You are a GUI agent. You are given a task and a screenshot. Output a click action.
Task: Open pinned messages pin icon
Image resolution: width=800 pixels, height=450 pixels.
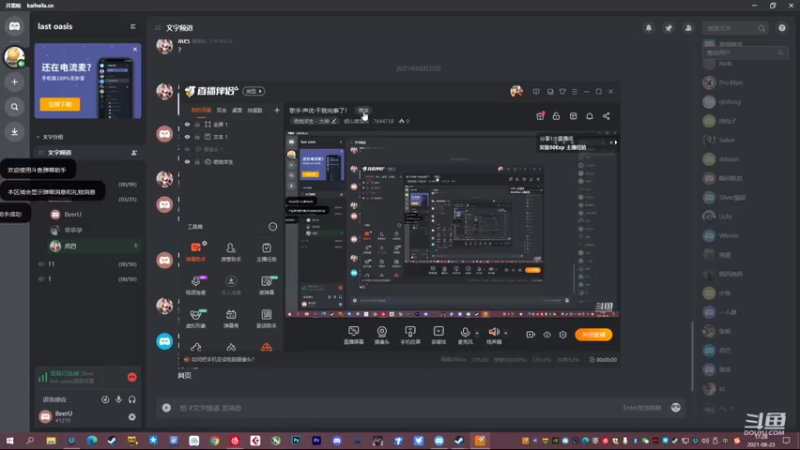click(x=668, y=28)
